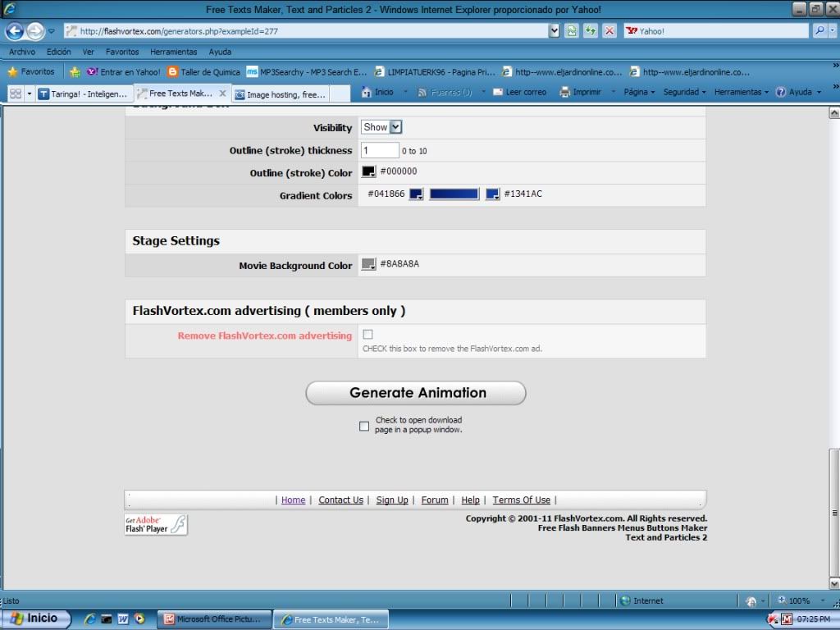The width and height of the screenshot is (840, 630).
Task: Click the Stop loading red X icon
Action: click(x=609, y=31)
